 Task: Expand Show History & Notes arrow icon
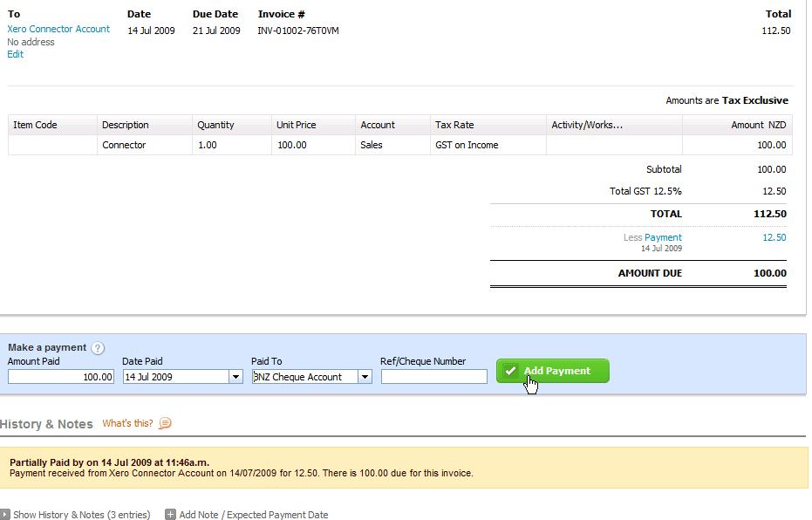click(x=4, y=514)
